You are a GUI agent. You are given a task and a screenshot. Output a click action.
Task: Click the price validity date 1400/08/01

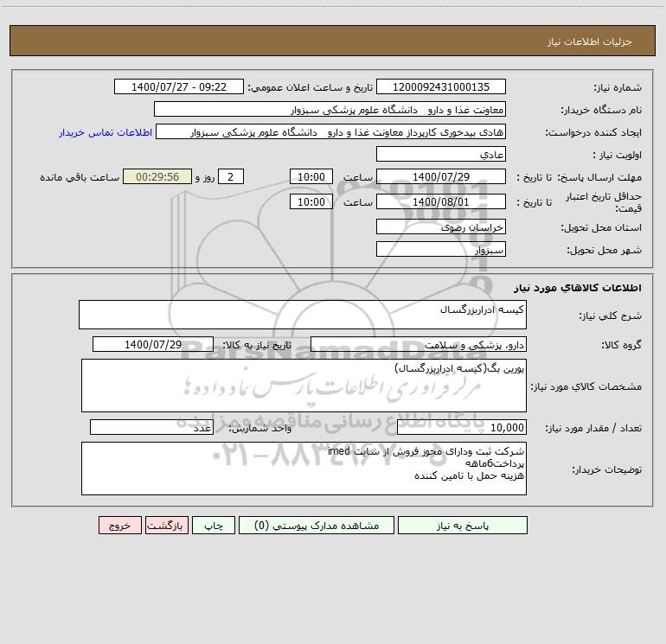coord(441,201)
